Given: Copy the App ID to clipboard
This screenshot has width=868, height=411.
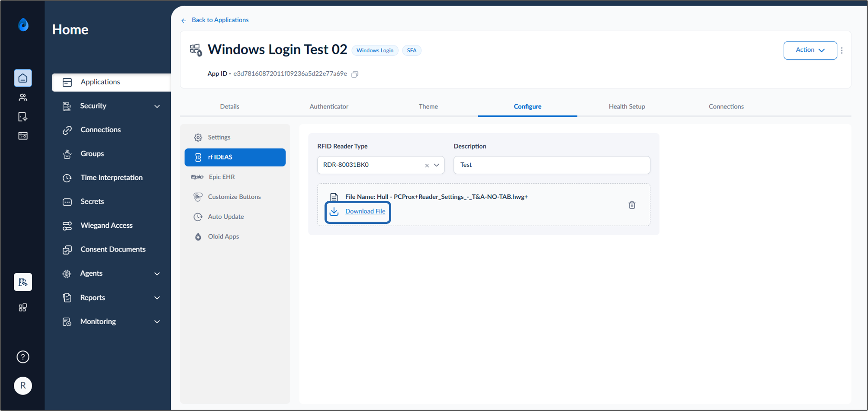Looking at the screenshot, I should [x=355, y=74].
